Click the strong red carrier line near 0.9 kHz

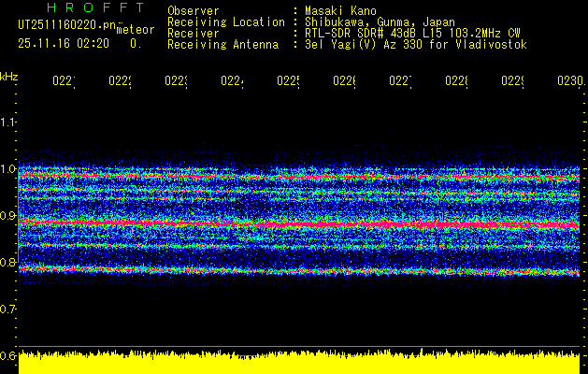point(299,223)
